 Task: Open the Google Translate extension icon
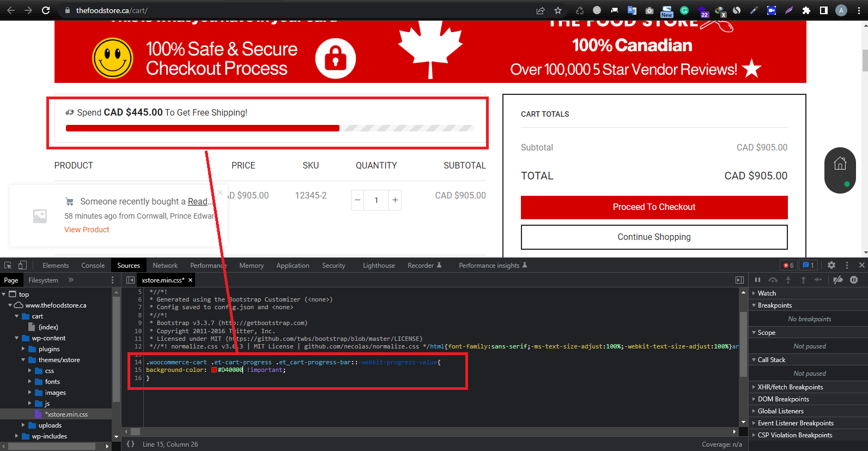click(x=632, y=10)
